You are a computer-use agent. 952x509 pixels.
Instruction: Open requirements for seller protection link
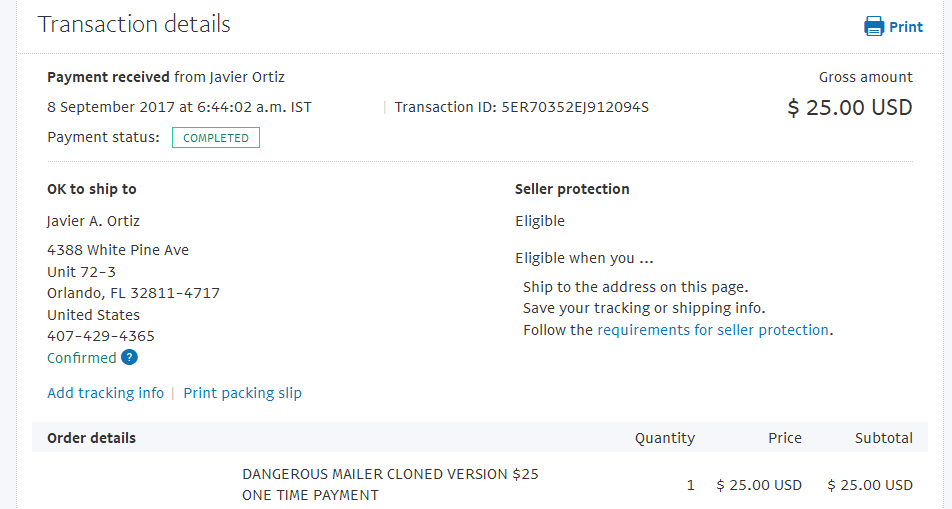click(x=713, y=330)
